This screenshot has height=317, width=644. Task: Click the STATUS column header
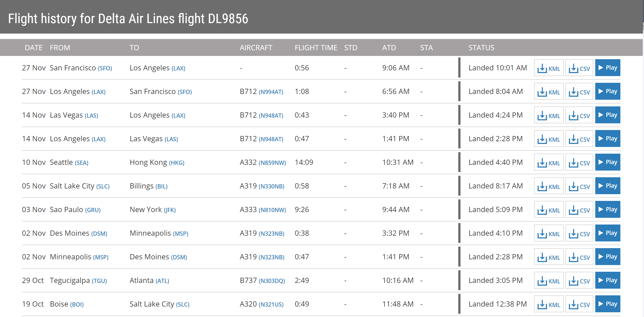pyautogui.click(x=481, y=47)
